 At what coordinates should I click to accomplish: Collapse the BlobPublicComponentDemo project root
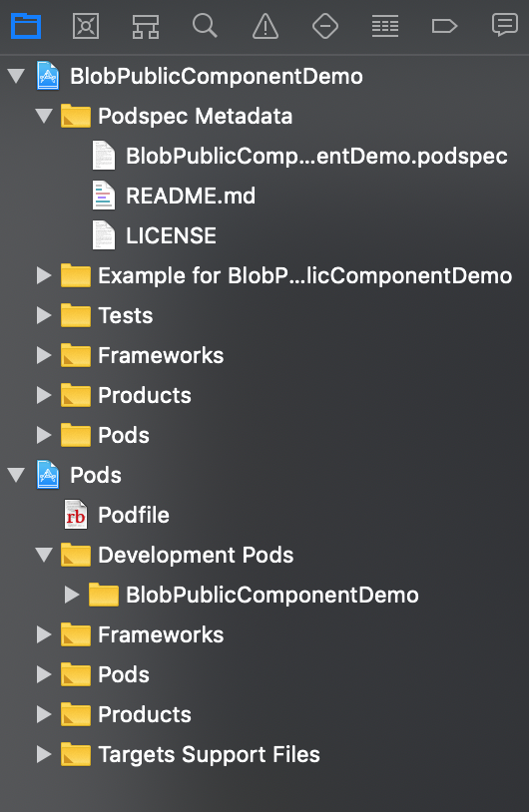coord(17,76)
